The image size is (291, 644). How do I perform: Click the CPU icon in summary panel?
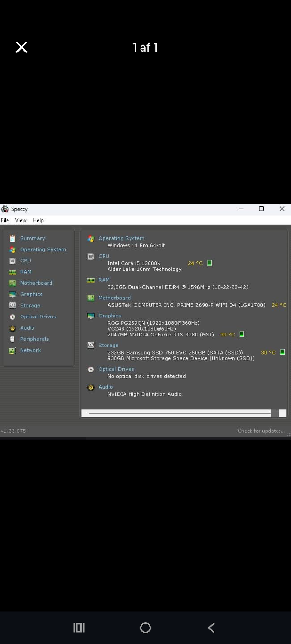click(91, 256)
